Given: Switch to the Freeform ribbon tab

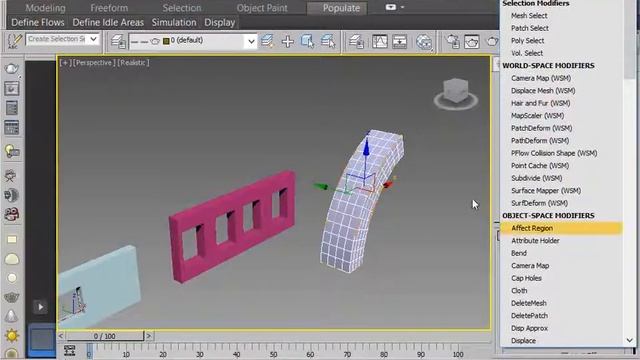Looking at the screenshot, I should (109, 8).
